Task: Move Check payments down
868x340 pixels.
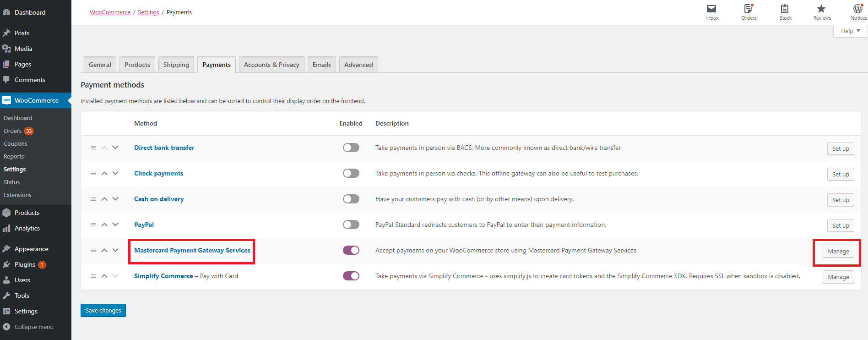Action: [115, 173]
